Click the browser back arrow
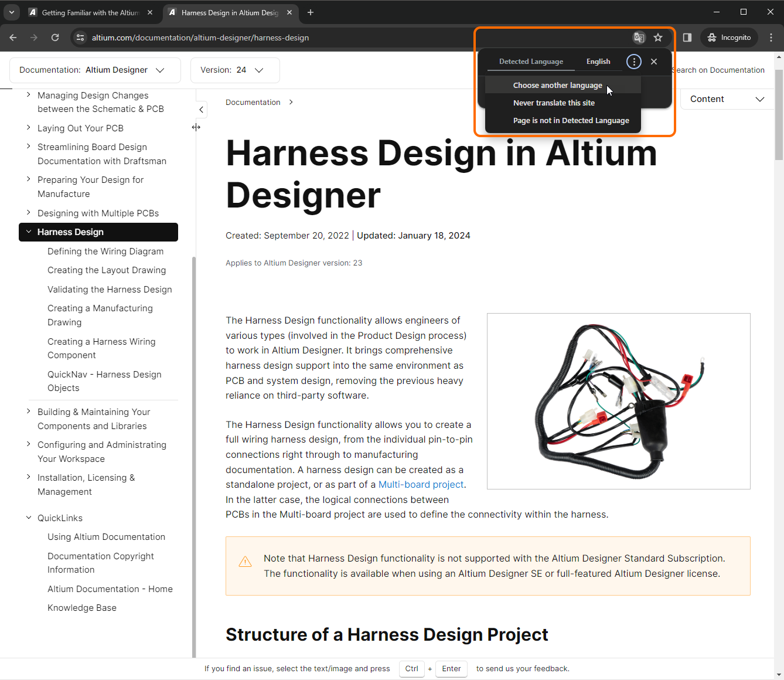Image resolution: width=784 pixels, height=680 pixels. (x=13, y=38)
